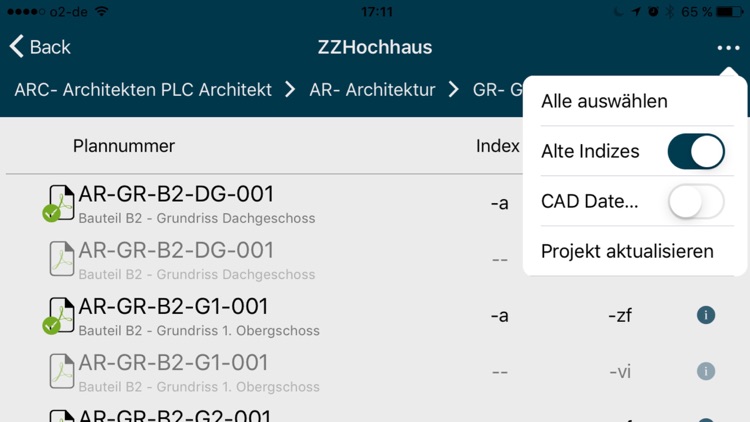The height and width of the screenshot is (422, 750).
Task: Tap the '17:11' clock in the status bar
Action: [377, 11]
